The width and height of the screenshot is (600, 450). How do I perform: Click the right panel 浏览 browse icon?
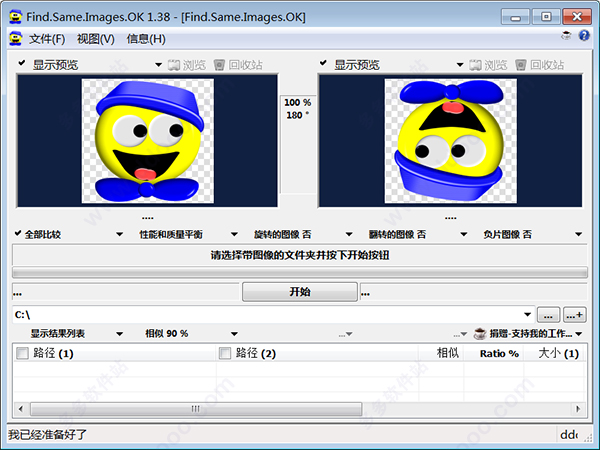coord(475,65)
